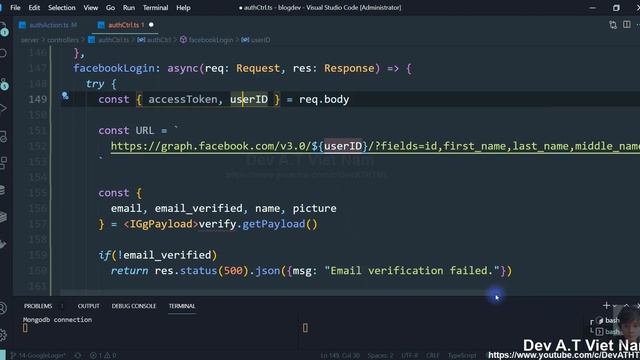This screenshot has height=360, width=640.
Task: Click the Ln 149 cursor position in the status bar
Action: (x=340, y=356)
